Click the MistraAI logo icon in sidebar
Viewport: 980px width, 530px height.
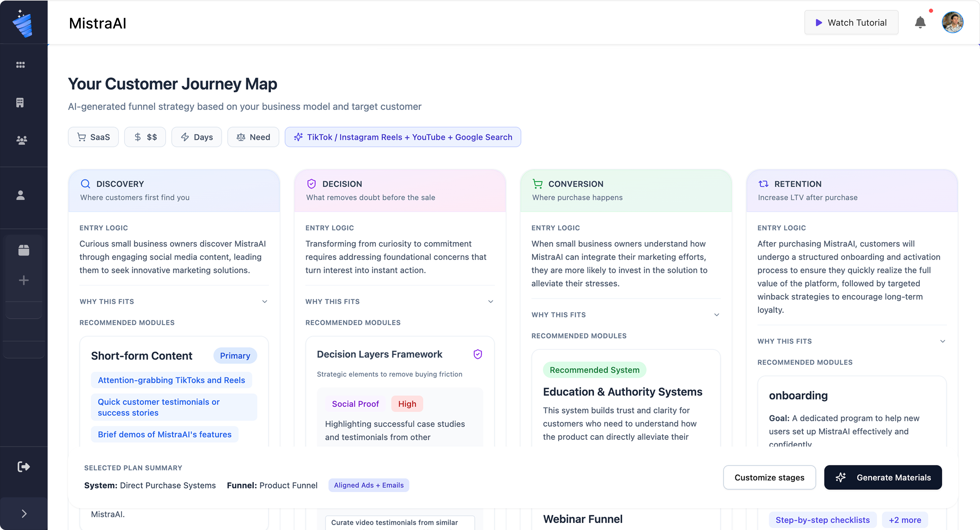[22, 24]
